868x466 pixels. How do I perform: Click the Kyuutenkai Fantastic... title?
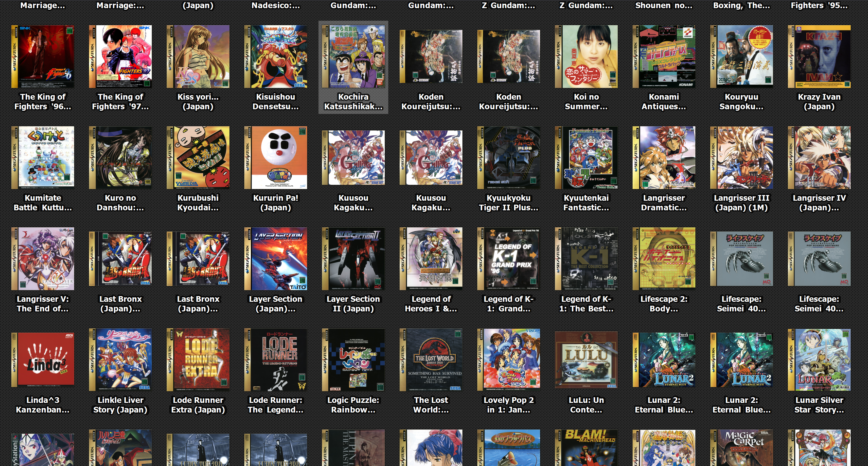[586, 203]
